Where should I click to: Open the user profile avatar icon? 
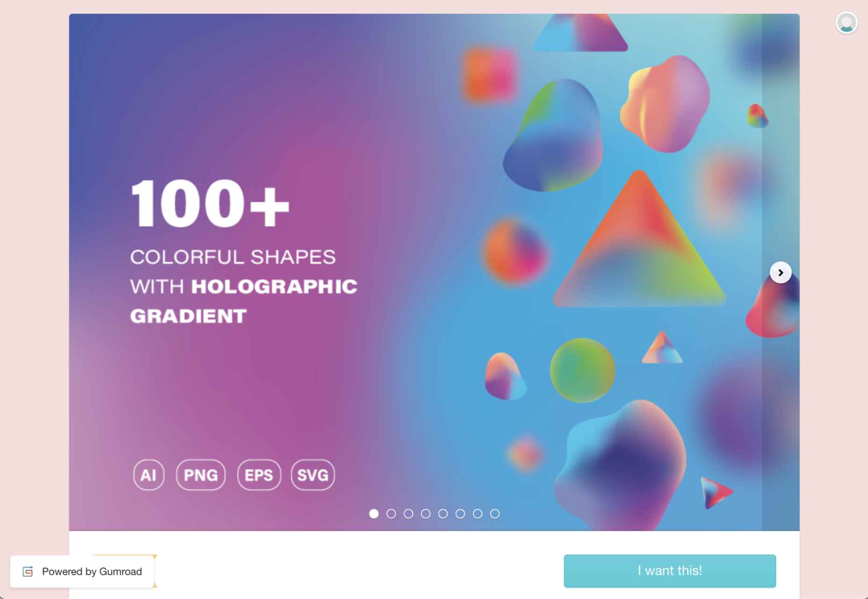(x=846, y=22)
